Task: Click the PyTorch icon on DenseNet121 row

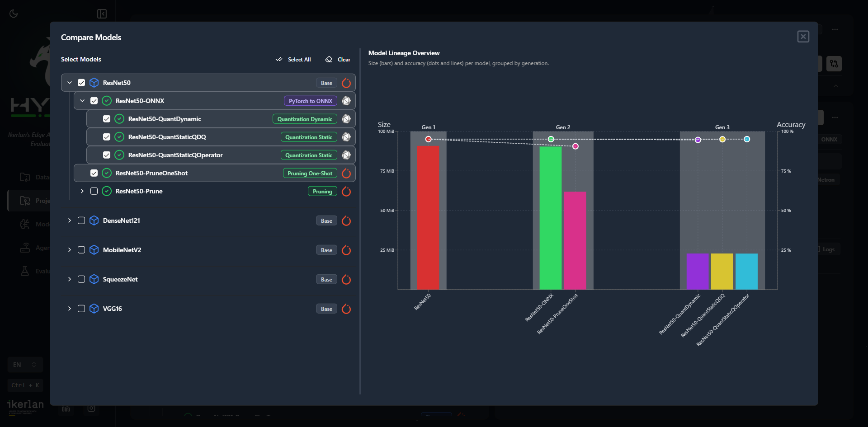Action: tap(346, 221)
